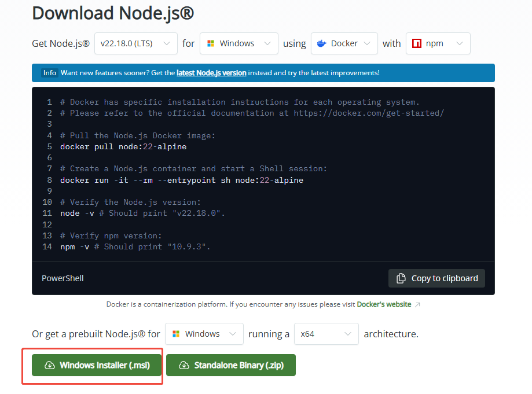Click the '# Verify the Node.js version:' comment
Viewport: 532px width, 394px height.
tap(131, 202)
